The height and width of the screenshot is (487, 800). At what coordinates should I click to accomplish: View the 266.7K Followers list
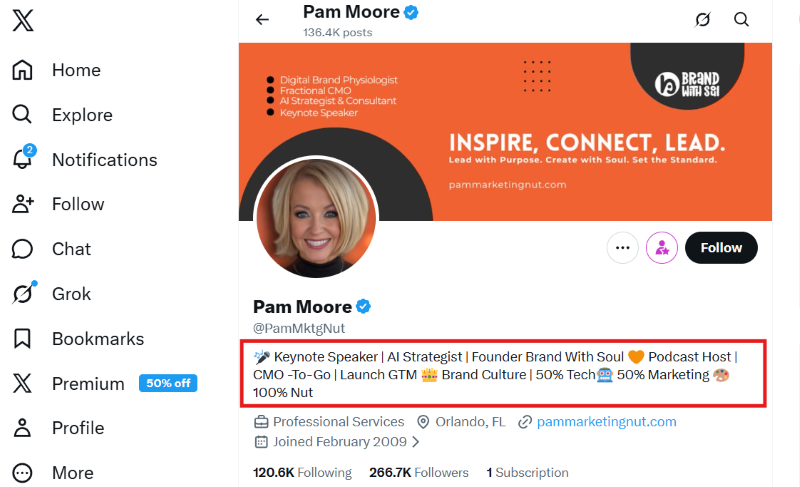418,472
